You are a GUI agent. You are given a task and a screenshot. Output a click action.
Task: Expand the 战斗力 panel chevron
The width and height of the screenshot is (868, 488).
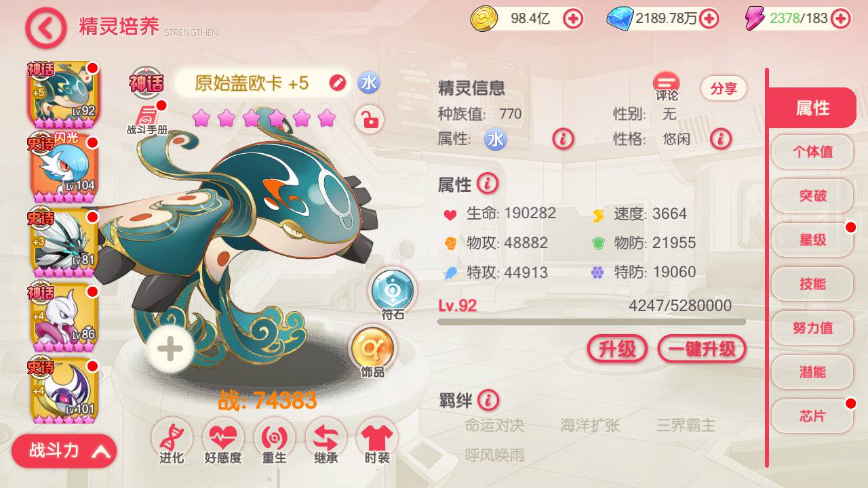pos(101,451)
